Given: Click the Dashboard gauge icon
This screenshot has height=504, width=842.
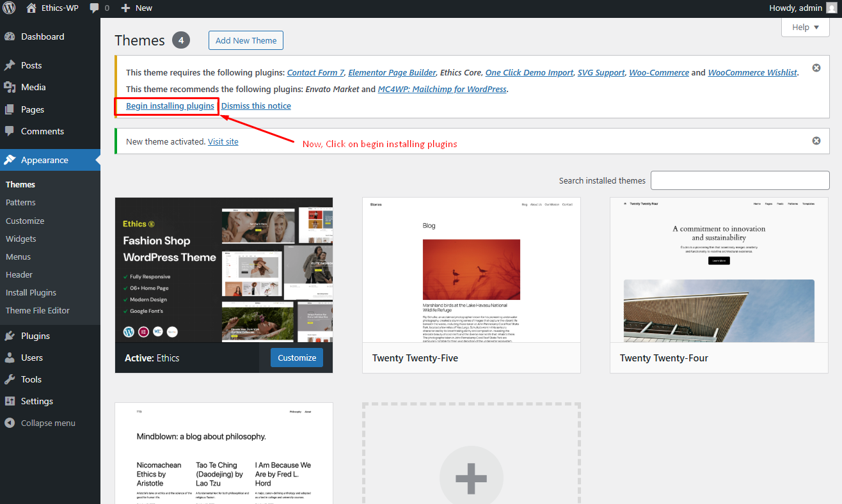Looking at the screenshot, I should click(x=10, y=36).
